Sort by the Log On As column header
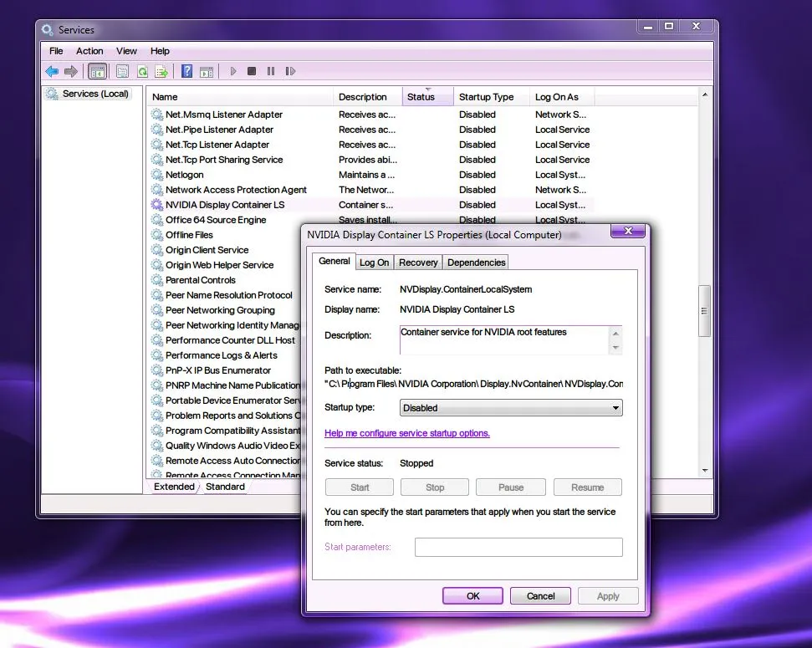 (x=562, y=97)
